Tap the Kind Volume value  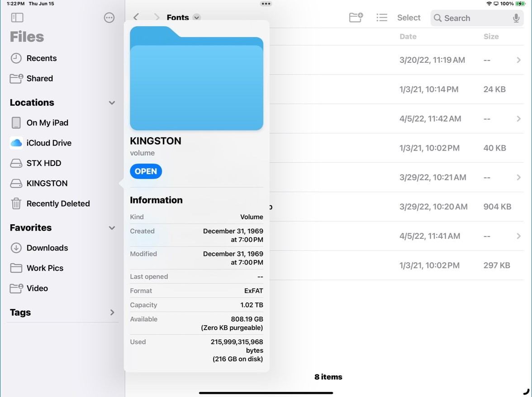click(252, 217)
